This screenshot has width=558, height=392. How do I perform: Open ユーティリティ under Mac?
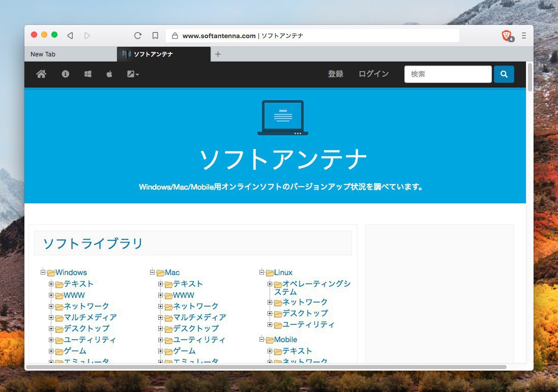pos(199,340)
